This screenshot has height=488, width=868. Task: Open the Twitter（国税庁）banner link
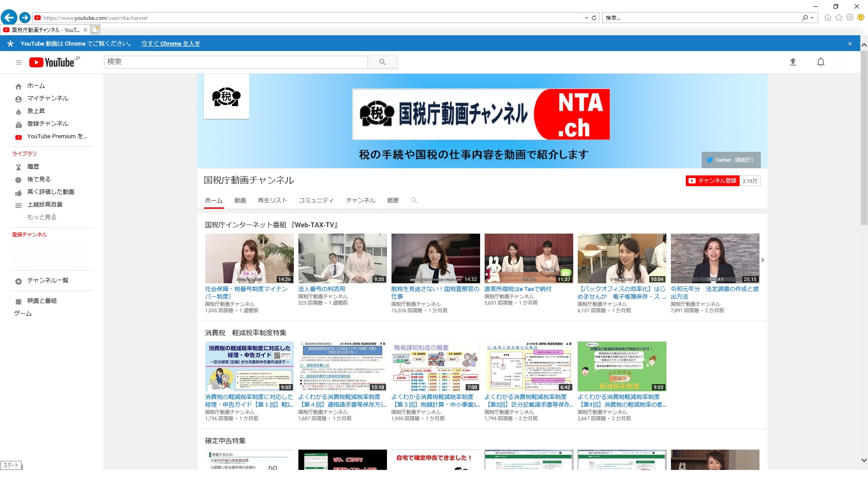point(731,160)
